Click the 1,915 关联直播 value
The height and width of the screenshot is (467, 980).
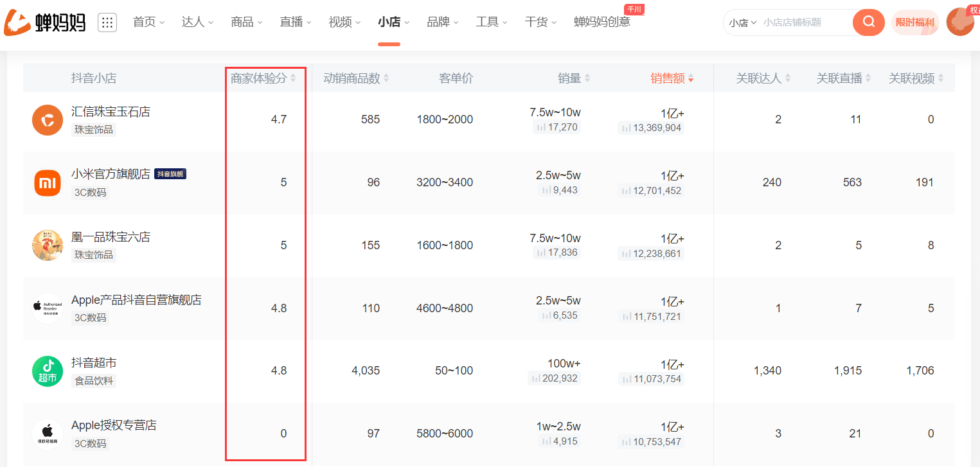[x=848, y=371]
